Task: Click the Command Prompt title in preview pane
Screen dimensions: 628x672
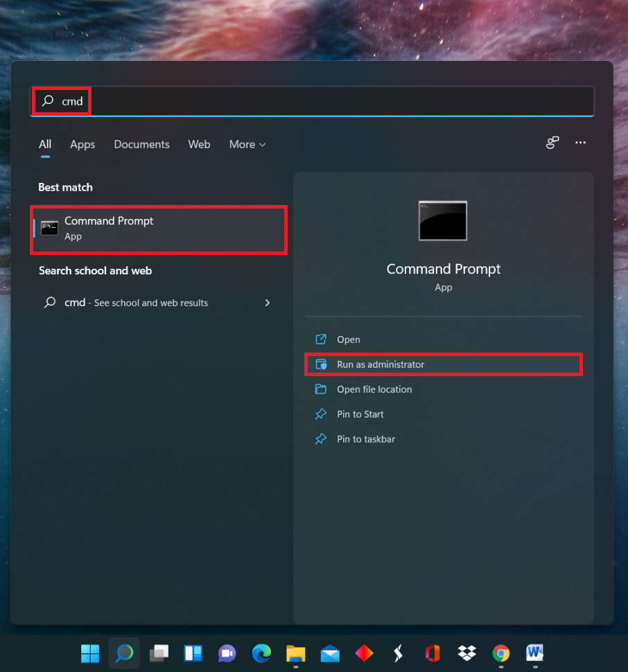Action: coord(443,269)
